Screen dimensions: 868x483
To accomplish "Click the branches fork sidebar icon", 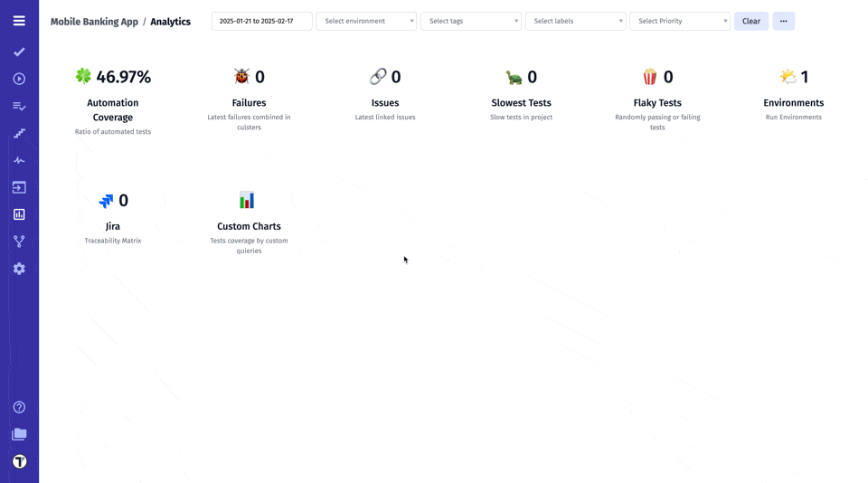I will click(x=19, y=241).
